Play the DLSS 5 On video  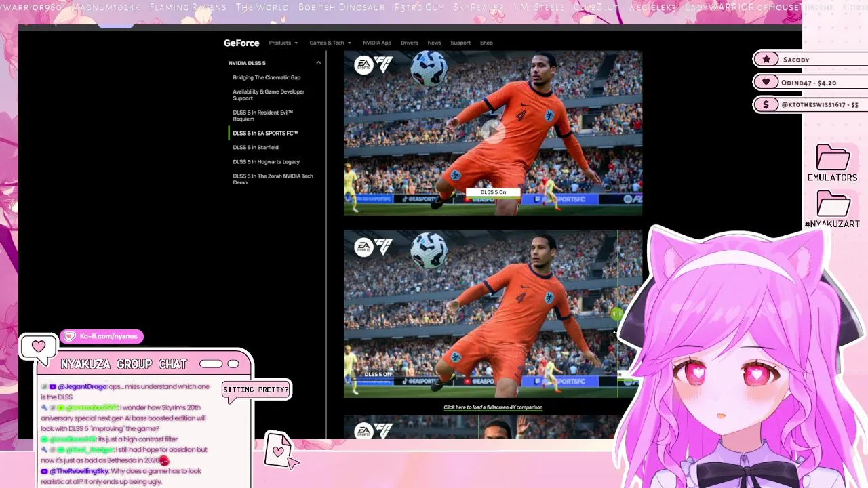point(493,131)
